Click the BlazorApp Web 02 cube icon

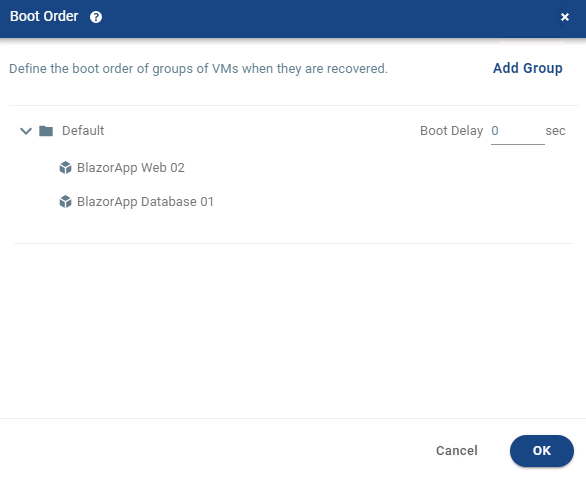[x=65, y=167]
